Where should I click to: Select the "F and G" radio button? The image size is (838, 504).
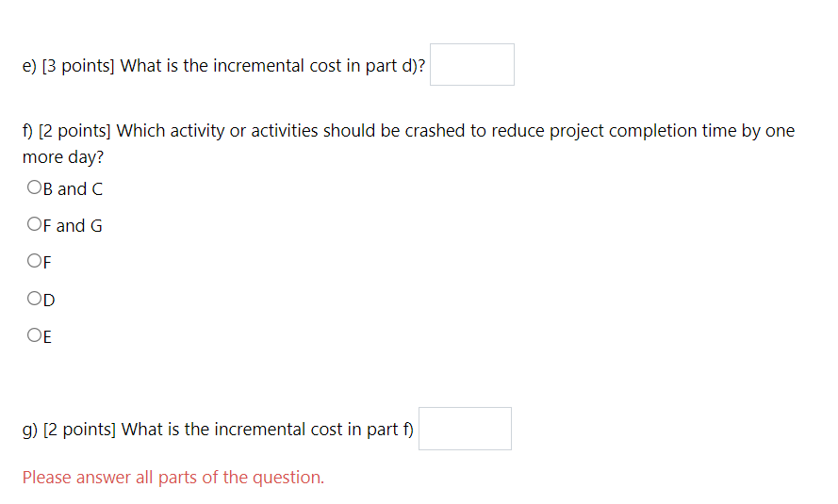click(34, 223)
